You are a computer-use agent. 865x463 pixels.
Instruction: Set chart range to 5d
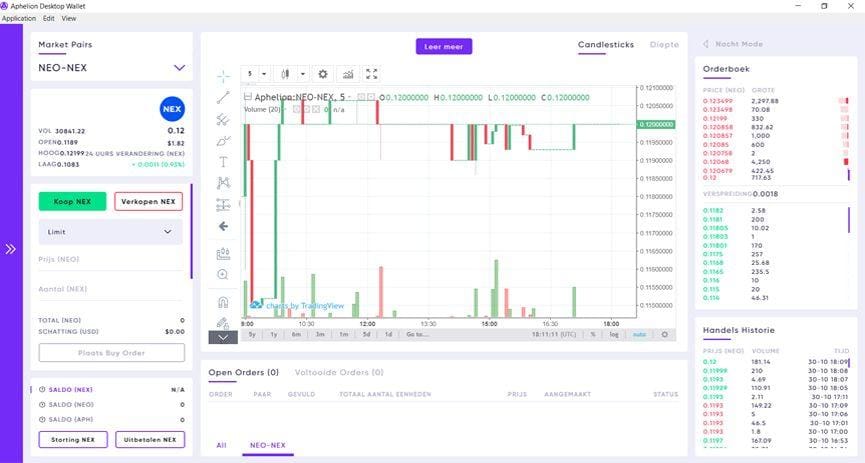pos(366,334)
